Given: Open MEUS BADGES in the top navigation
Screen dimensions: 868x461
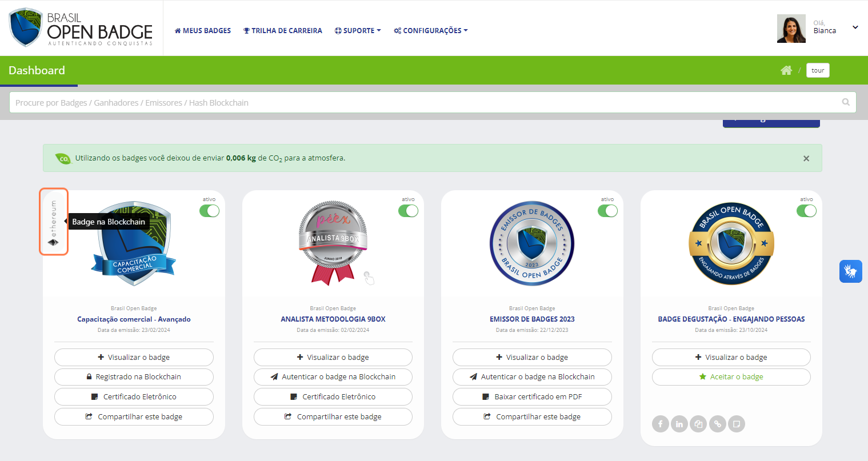Looking at the screenshot, I should point(203,31).
